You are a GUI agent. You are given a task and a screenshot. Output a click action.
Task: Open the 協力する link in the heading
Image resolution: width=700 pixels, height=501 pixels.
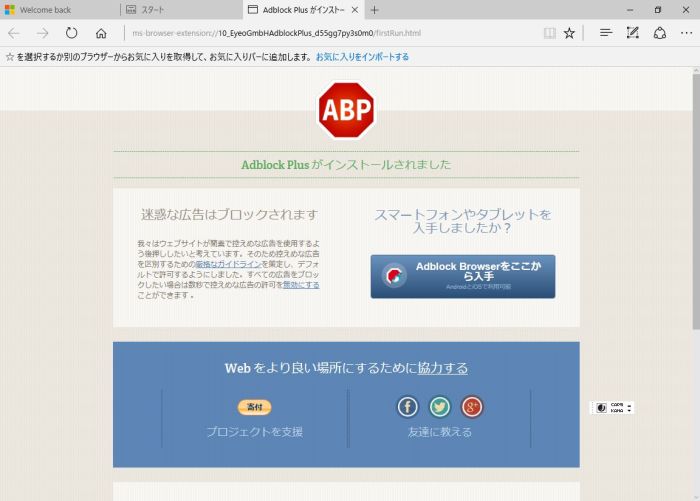pyautogui.click(x=442, y=368)
